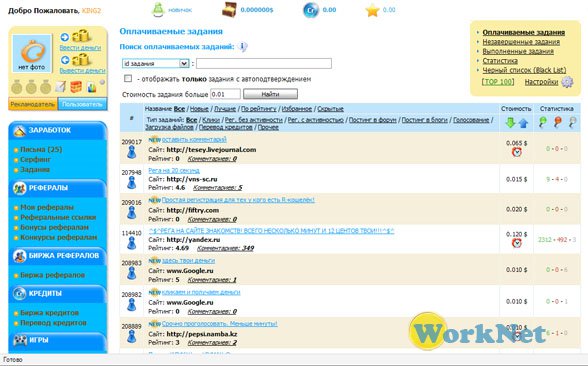The image size is (588, 366).
Task: Click clock icon under 0.065 $ cost
Action: point(517,152)
